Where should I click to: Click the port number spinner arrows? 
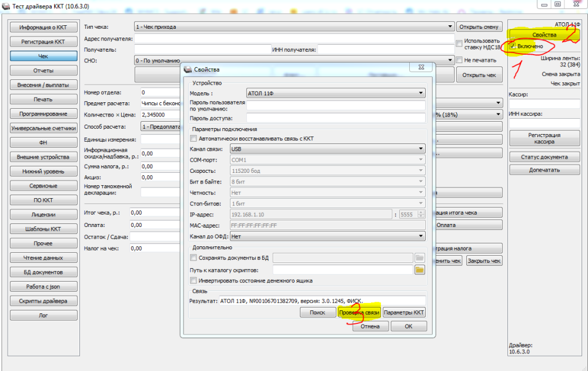[421, 214]
